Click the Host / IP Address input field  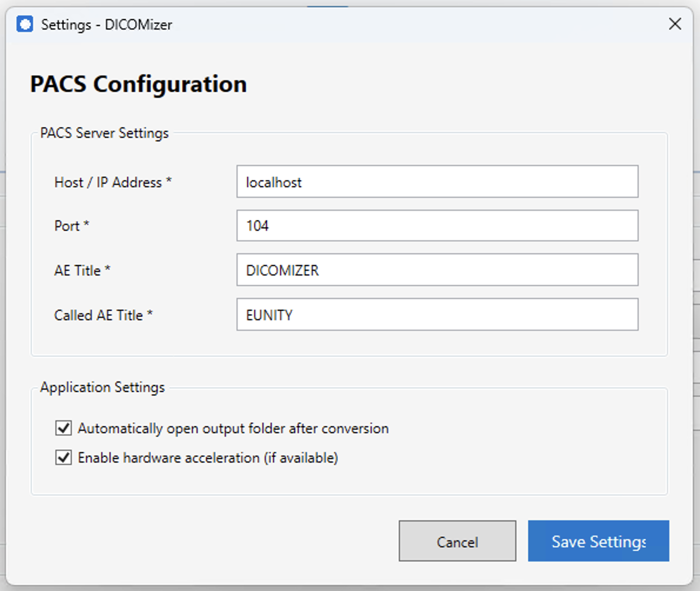[437, 182]
